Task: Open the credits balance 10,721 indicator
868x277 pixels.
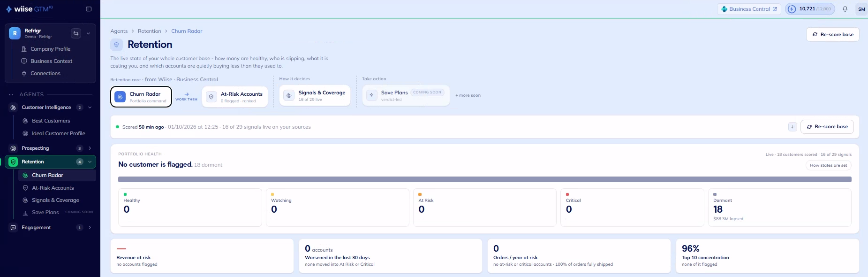Action: click(x=810, y=9)
